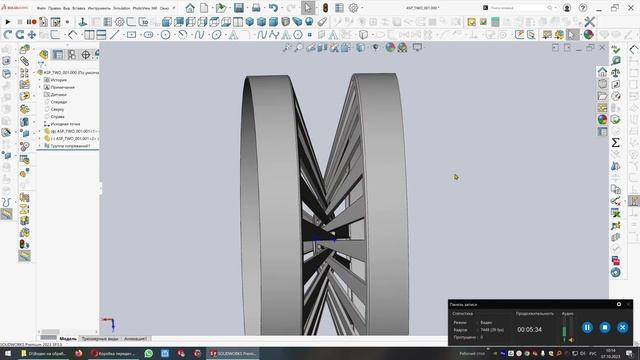Open Options with the gear icon in title bar
640x360 pixels.
tap(353, 8)
